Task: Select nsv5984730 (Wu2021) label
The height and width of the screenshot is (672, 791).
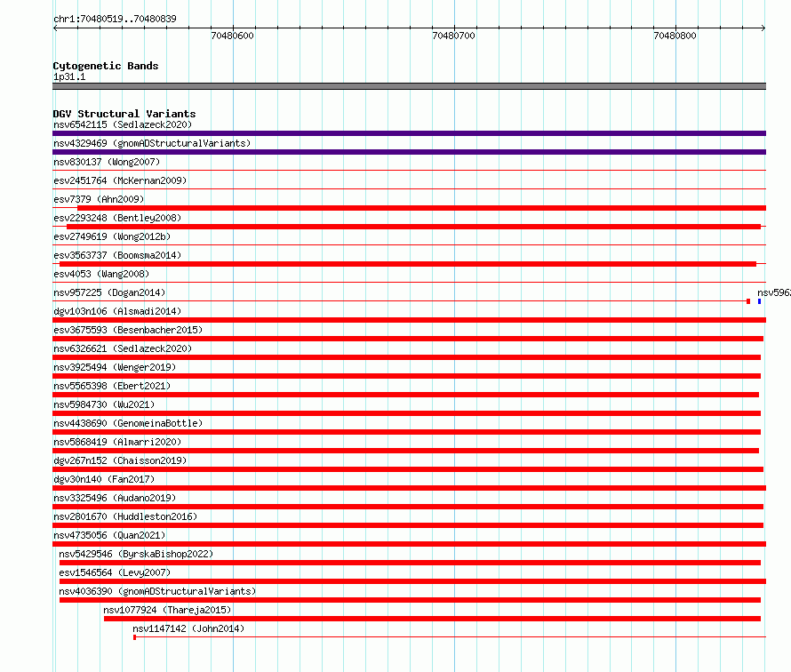Action: (x=104, y=404)
